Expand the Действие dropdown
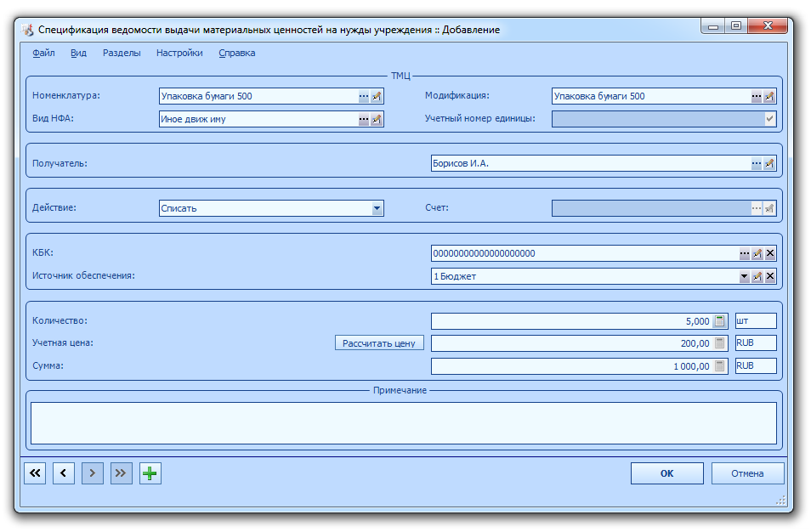Screen dimensions: 811x532 click(377, 208)
